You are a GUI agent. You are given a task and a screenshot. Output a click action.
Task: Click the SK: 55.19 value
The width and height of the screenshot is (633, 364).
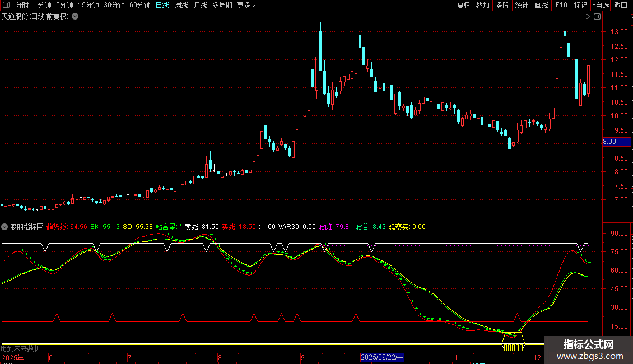[x=105, y=227]
